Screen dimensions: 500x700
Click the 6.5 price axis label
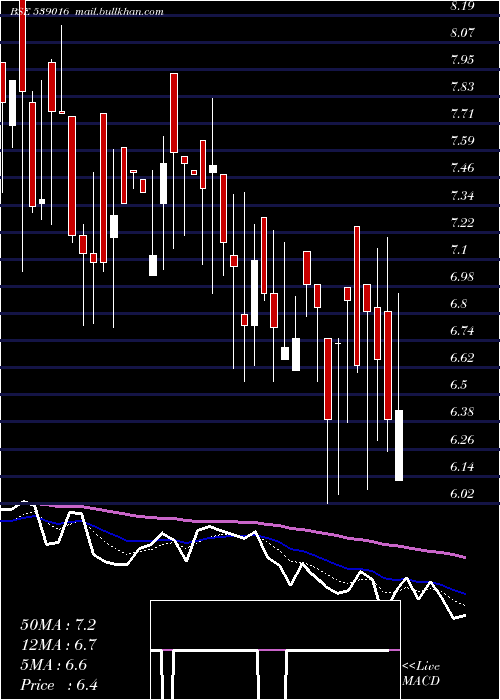click(x=460, y=385)
